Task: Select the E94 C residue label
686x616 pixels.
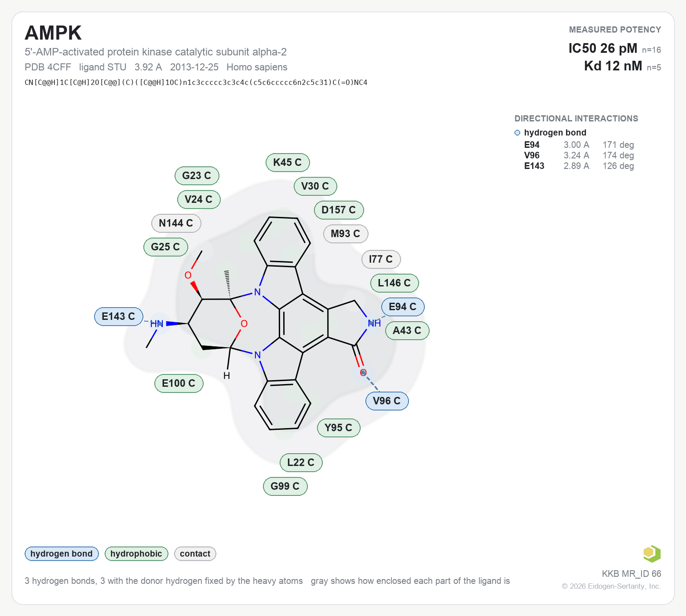Action: coord(403,307)
